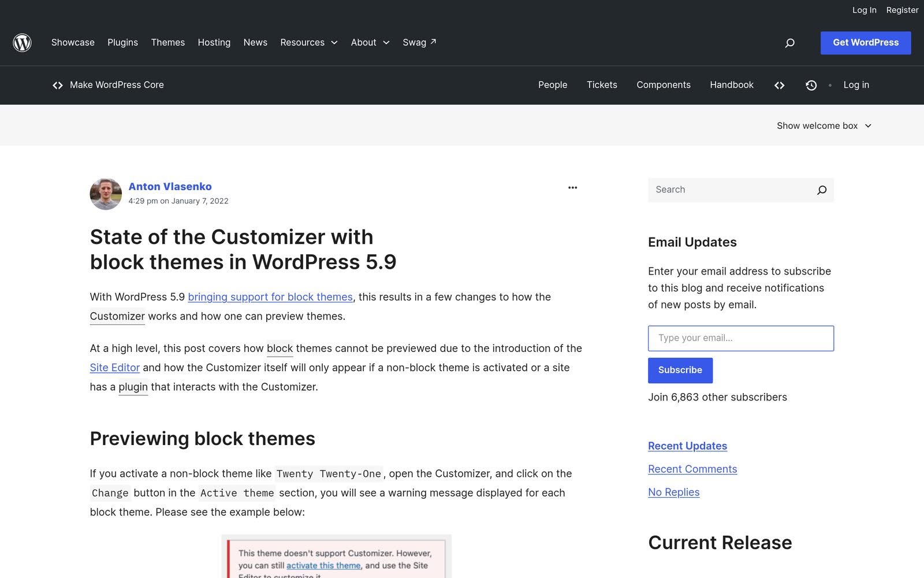
Task: Click the Previewing block themes heading
Action: [203, 439]
